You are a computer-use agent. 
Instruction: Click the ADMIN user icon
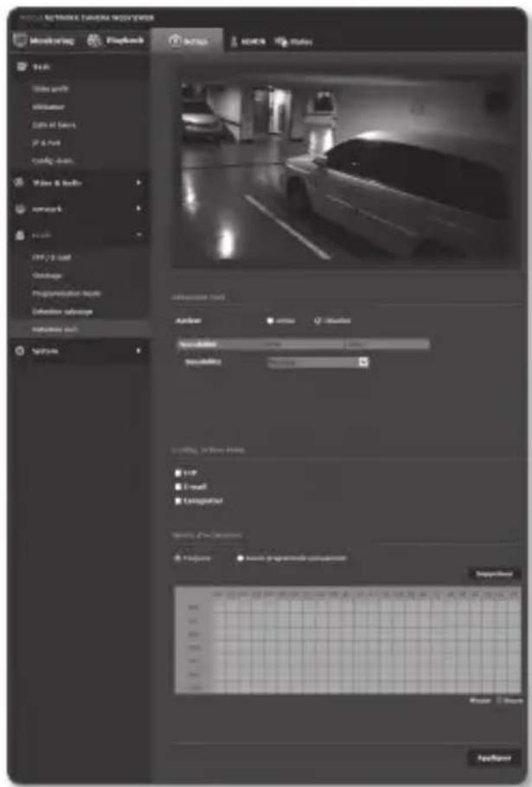click(234, 42)
